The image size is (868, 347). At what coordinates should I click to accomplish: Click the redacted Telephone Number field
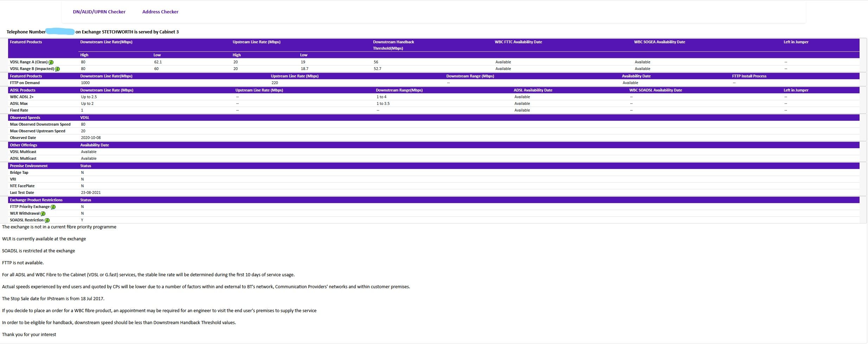pyautogui.click(x=60, y=32)
